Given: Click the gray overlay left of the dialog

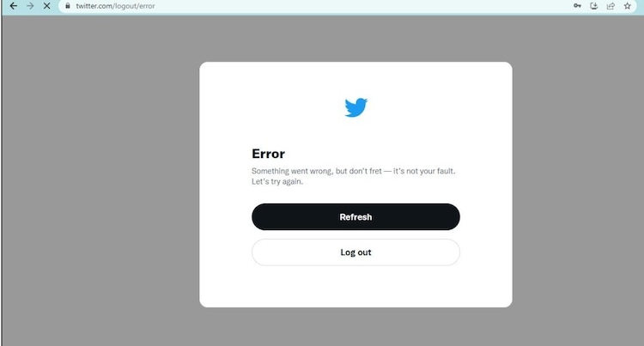Looking at the screenshot, I should pos(100,180).
